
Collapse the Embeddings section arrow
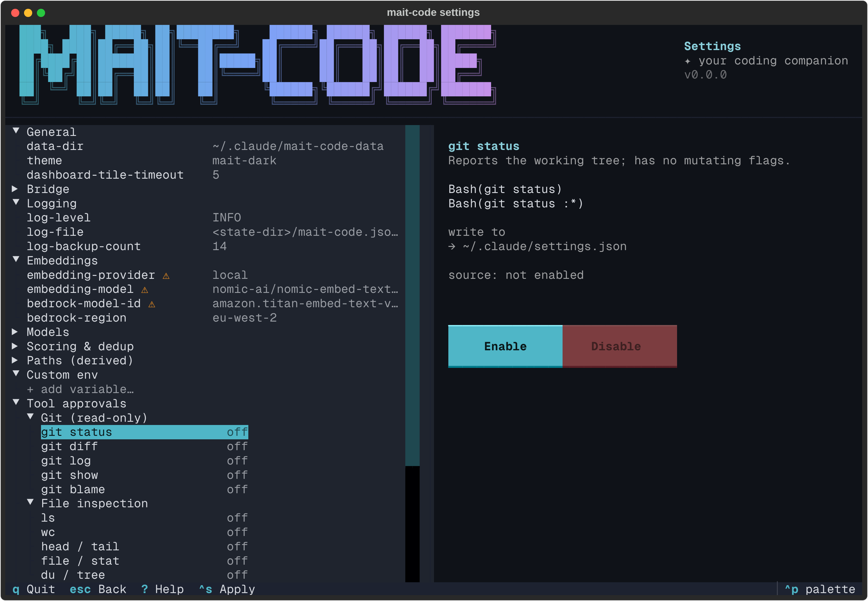pos(16,259)
